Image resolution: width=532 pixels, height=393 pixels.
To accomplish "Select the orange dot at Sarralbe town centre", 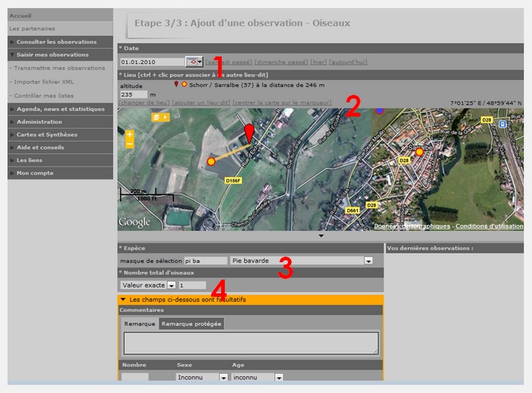I will (420, 152).
